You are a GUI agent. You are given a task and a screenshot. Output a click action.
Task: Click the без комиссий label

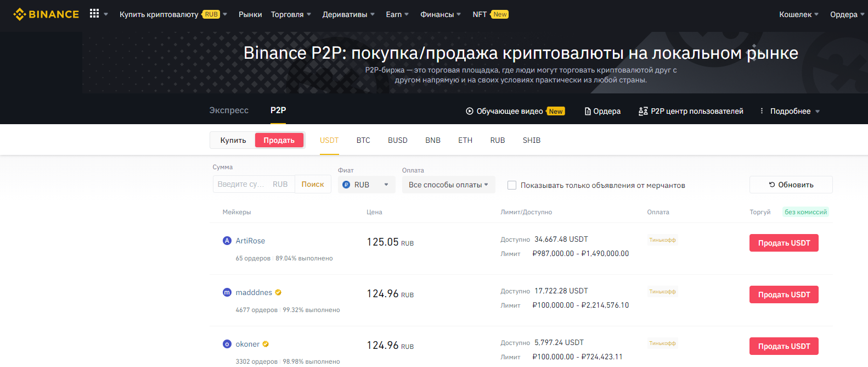click(805, 212)
